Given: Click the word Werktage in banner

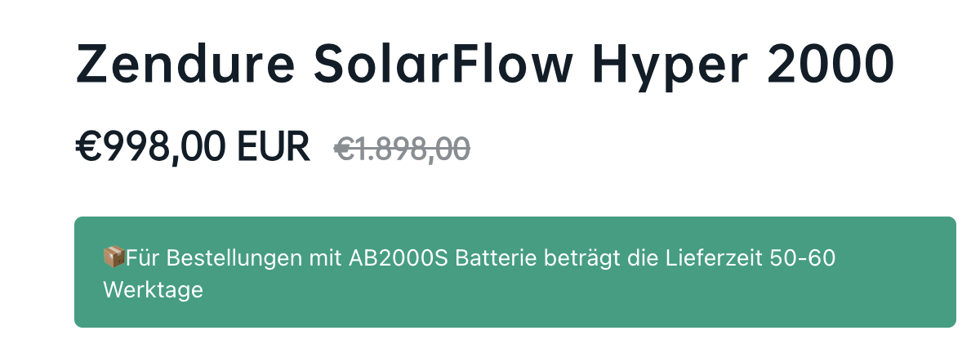Looking at the screenshot, I should [153, 290].
